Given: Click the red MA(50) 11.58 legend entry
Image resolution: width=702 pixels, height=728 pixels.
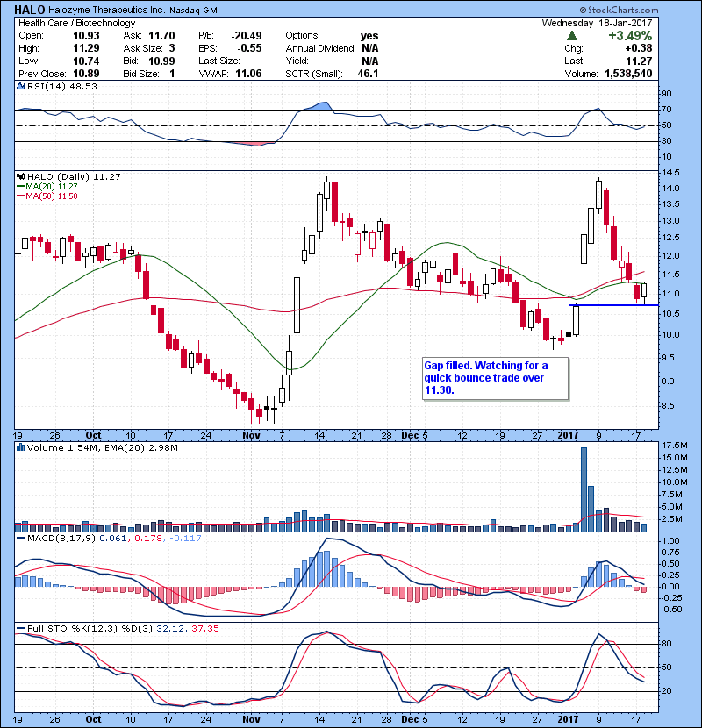Looking at the screenshot, I should coord(47,196).
